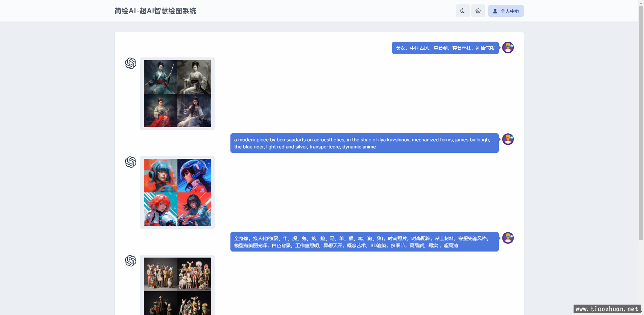Click the 全身像，拟人化的 prompt bubble
644x315 pixels.
(364, 242)
